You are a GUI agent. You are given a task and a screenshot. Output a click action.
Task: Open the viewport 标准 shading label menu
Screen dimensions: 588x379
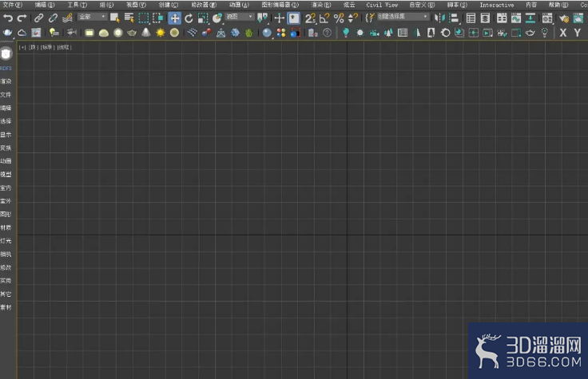point(47,48)
